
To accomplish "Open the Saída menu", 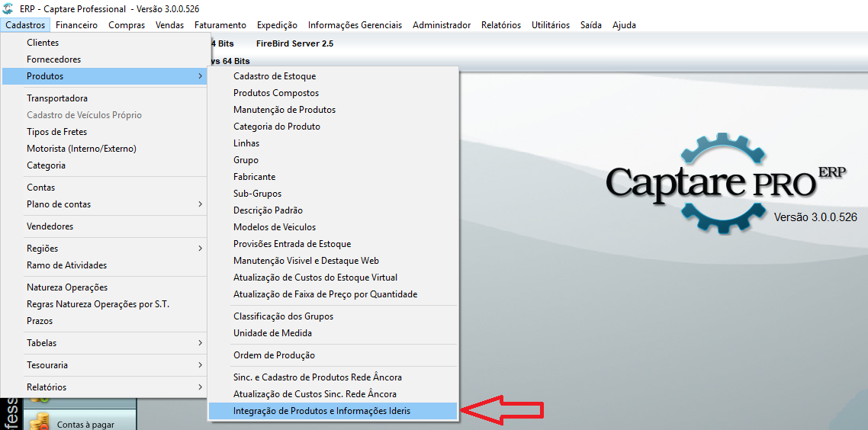I will pyautogui.click(x=591, y=25).
